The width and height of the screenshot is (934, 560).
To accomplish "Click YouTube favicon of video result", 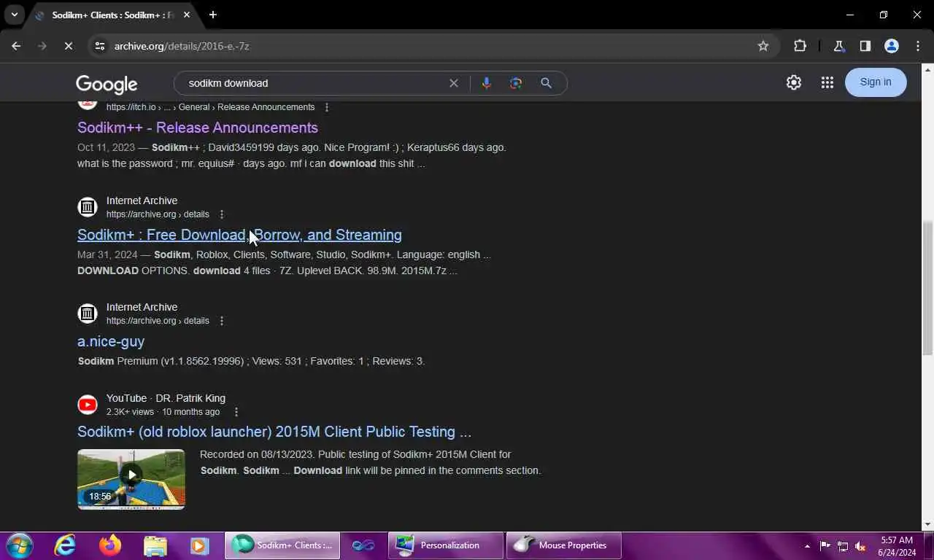I will tap(88, 405).
